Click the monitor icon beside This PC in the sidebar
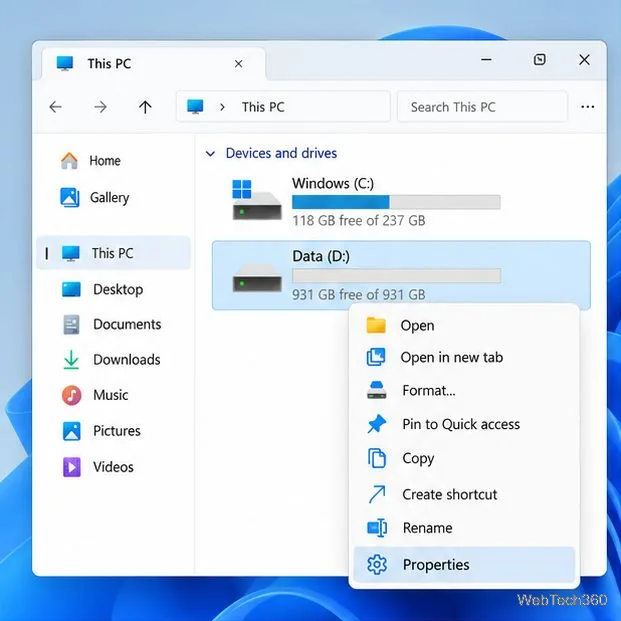Image resolution: width=621 pixels, height=621 pixels. [x=71, y=253]
